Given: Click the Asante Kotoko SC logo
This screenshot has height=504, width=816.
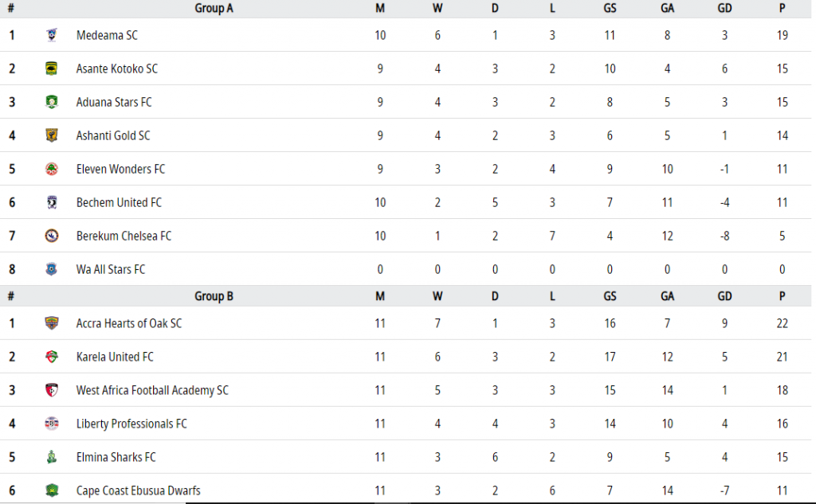Looking at the screenshot, I should [51, 68].
